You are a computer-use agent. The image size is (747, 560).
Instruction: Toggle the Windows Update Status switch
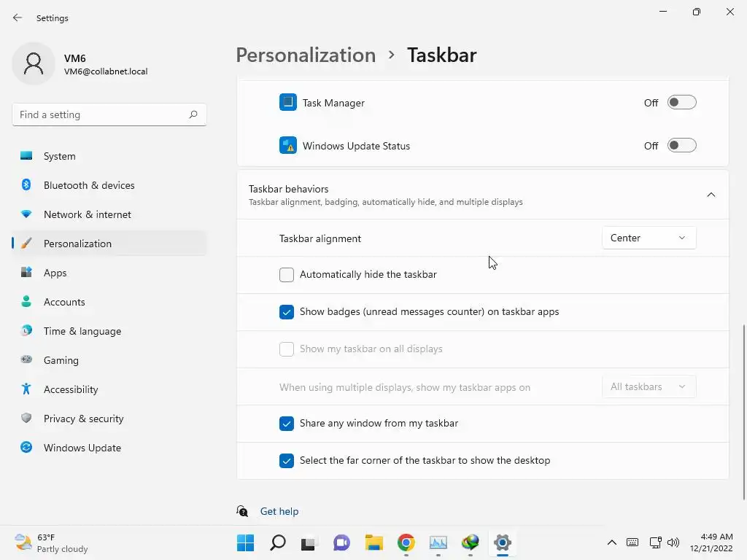pos(682,145)
